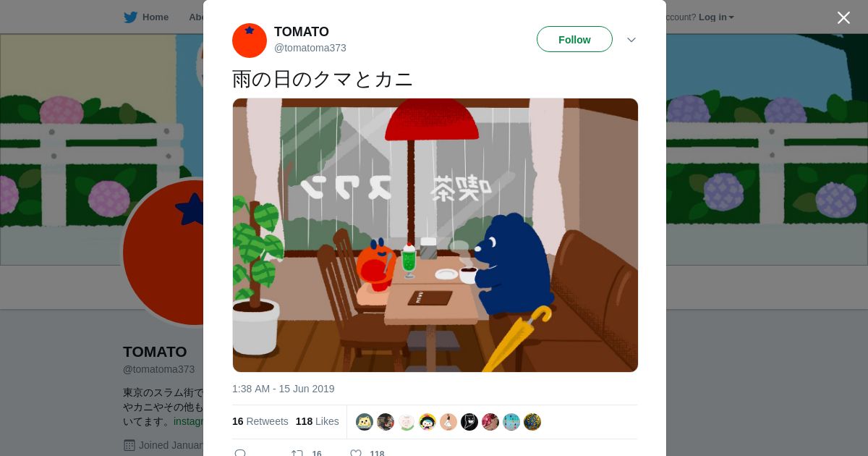The height and width of the screenshot is (456, 868).
Task: View the 118 Likes list
Action: (318, 421)
